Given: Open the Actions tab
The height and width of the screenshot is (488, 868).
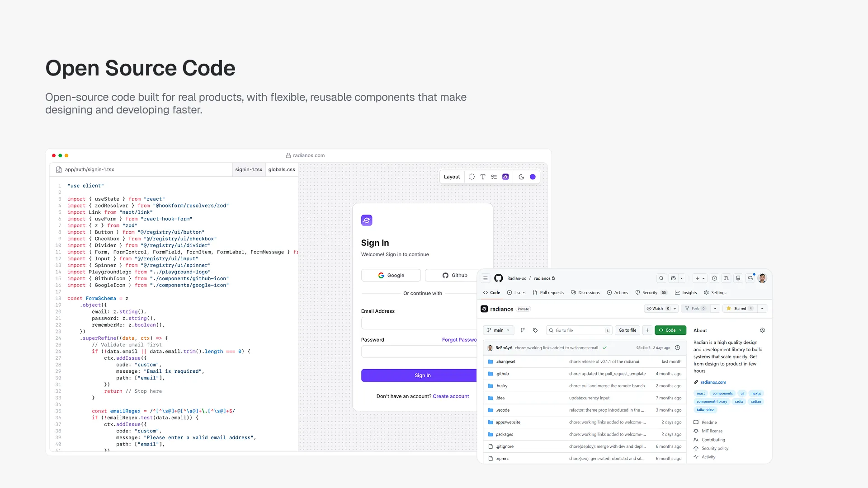Looking at the screenshot, I should pos(618,293).
